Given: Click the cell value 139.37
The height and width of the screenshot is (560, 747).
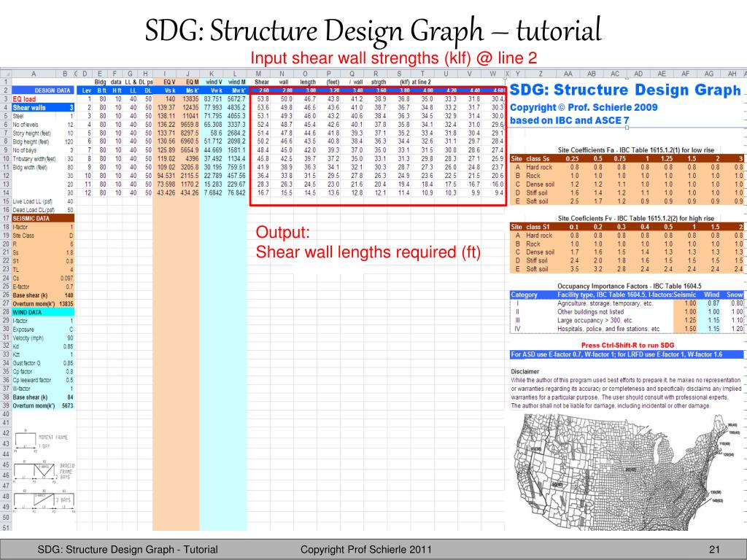Looking at the screenshot, I should click(x=166, y=108).
